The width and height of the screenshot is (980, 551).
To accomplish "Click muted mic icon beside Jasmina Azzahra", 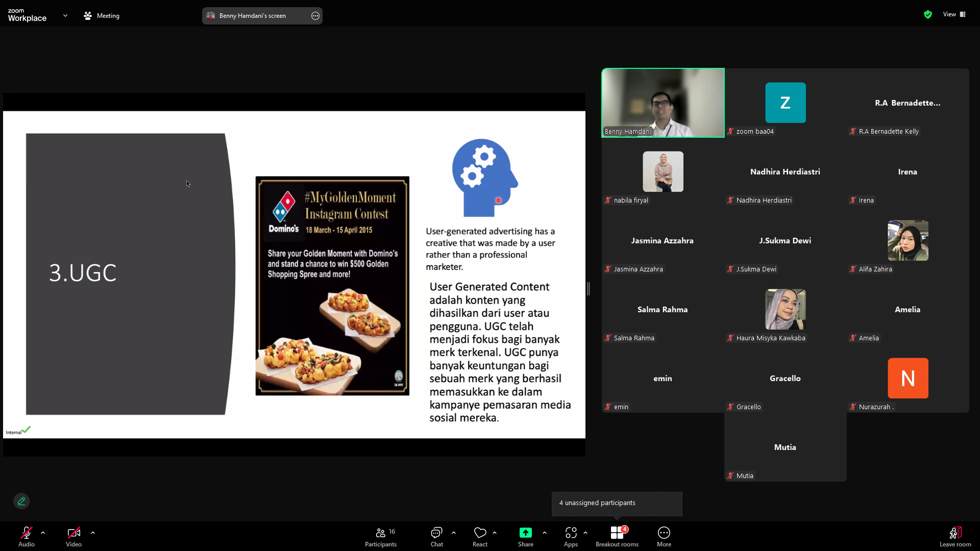I will [608, 269].
